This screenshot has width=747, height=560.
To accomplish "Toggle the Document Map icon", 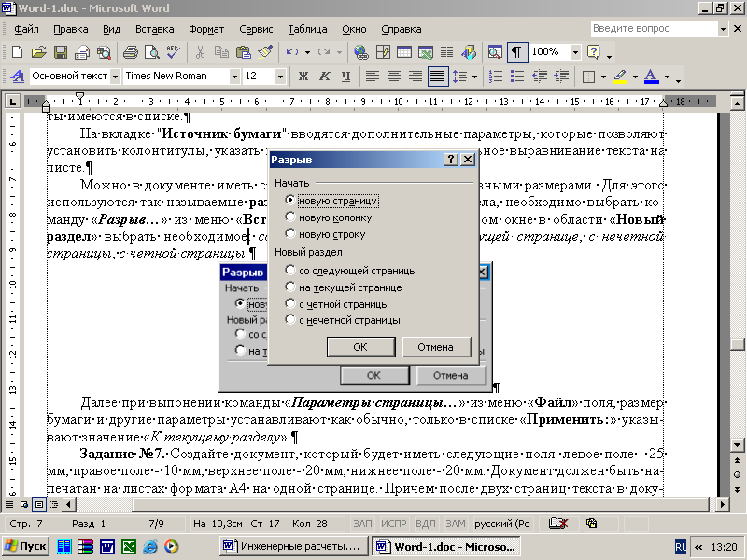I will tap(495, 52).
